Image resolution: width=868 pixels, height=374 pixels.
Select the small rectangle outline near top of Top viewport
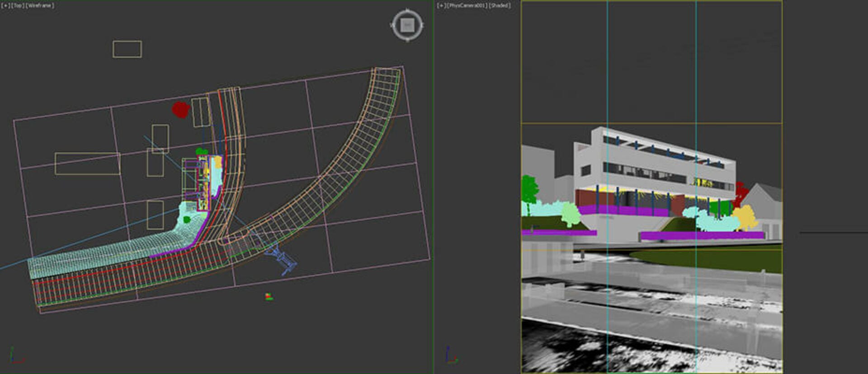pos(127,49)
